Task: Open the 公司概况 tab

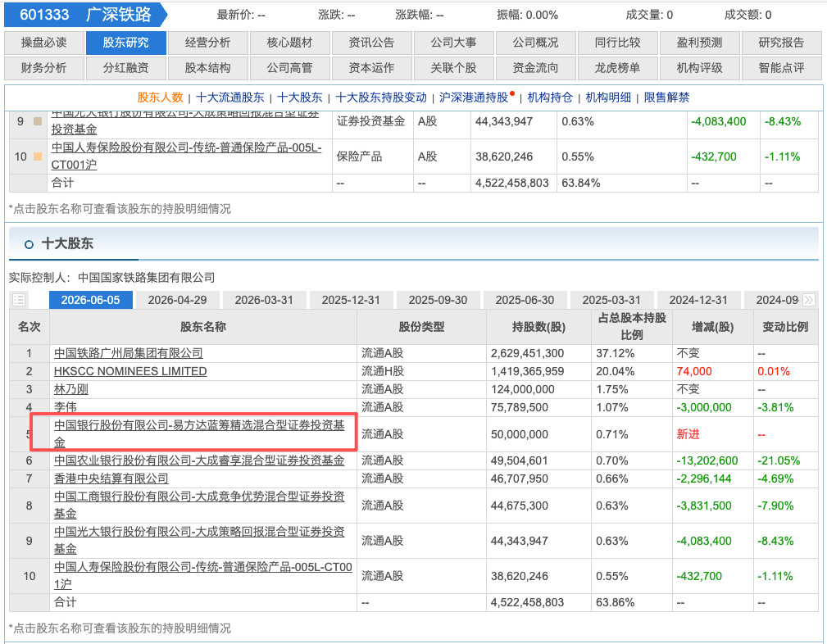Action: coord(535,43)
